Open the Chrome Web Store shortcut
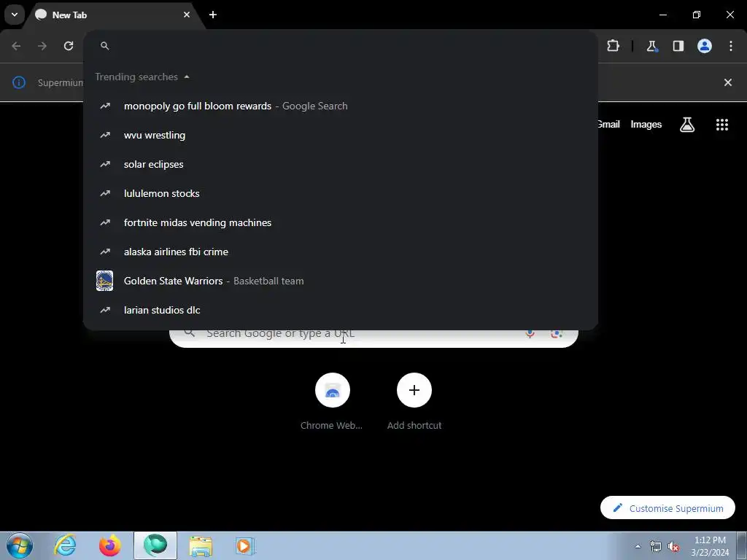Viewport: 747px width, 560px height. (332, 402)
